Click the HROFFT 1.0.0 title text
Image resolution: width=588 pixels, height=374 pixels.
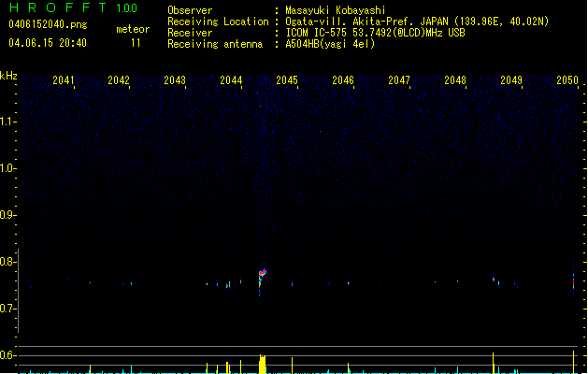tap(74, 7)
